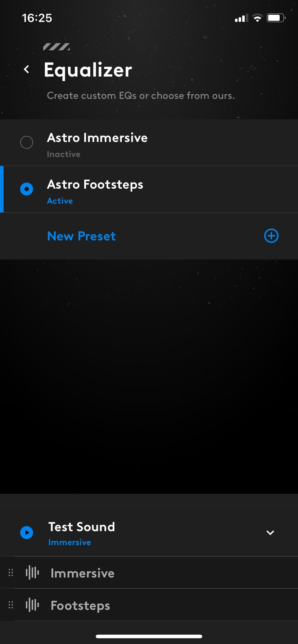The height and width of the screenshot is (644, 298).
Task: Grab the drag handle for Immersive row
Action: (11, 572)
